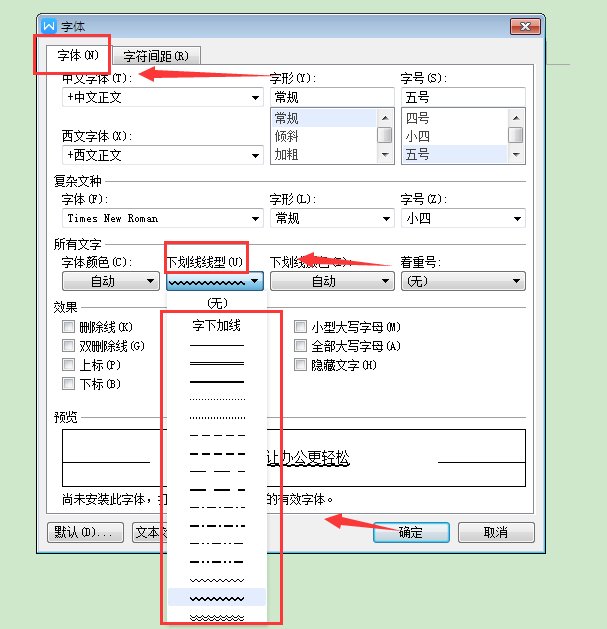
Task: Choose the double wavy underline
Action: (217, 617)
